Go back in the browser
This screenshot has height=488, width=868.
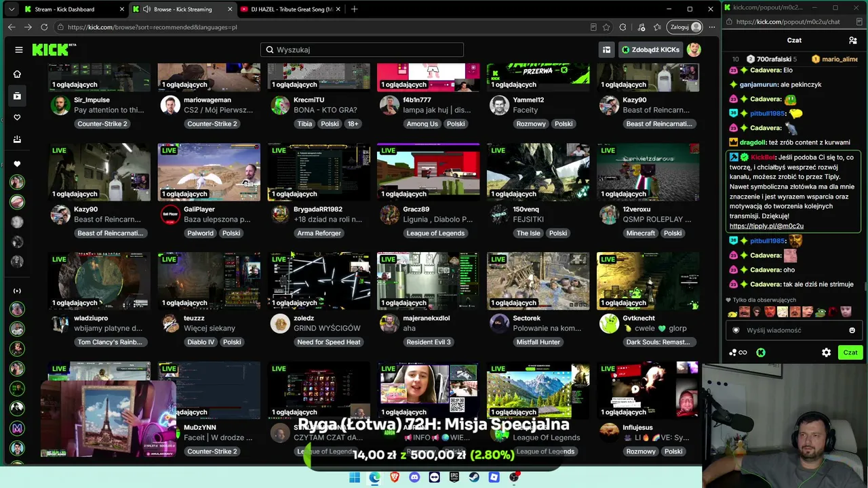12,27
